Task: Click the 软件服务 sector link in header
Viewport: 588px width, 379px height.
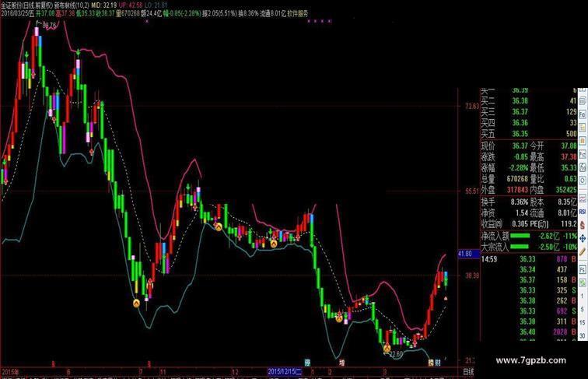Action: 298,13
